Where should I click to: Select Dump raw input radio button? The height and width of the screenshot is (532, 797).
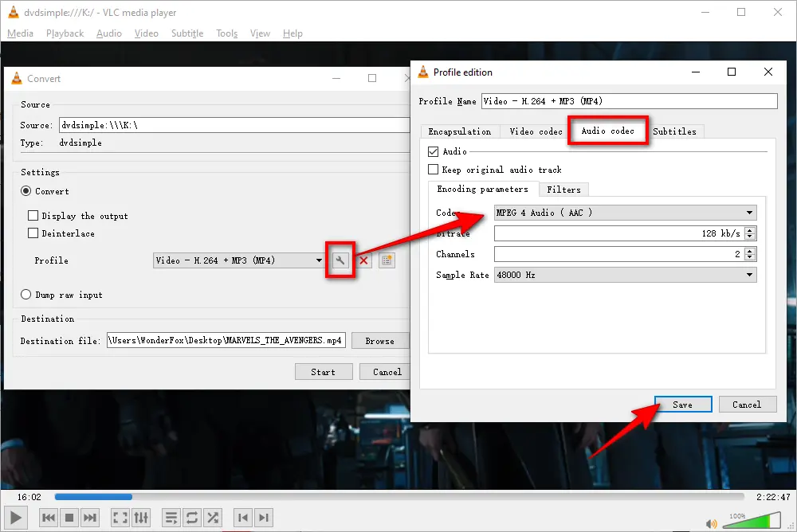click(26, 295)
